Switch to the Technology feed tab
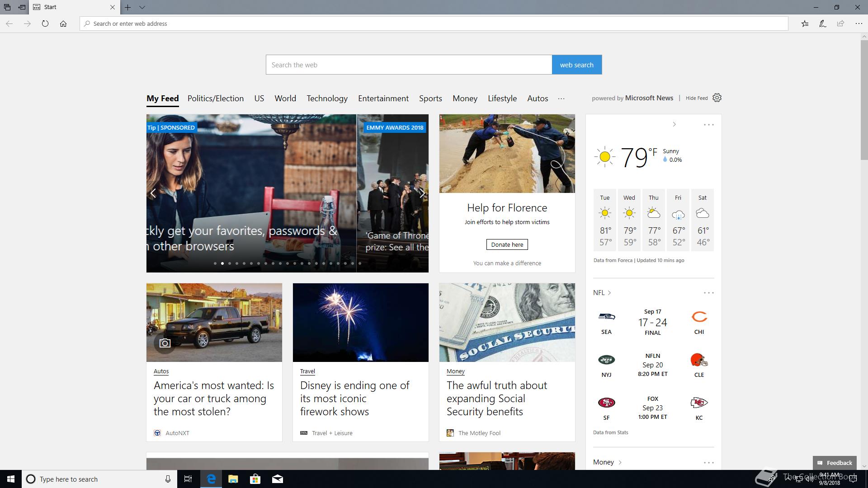Image resolution: width=868 pixels, height=488 pixels. 327,99
